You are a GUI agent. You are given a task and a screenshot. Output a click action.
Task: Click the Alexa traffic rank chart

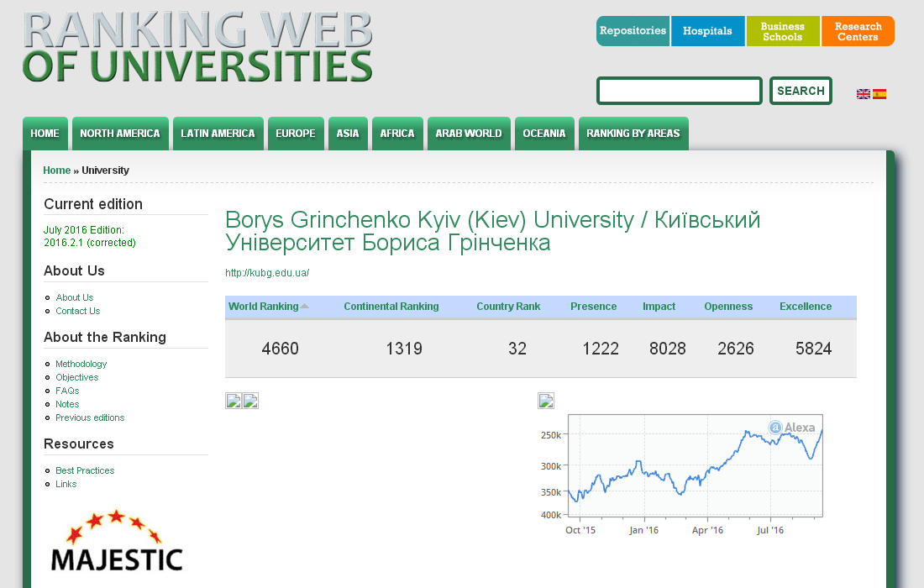[695, 466]
